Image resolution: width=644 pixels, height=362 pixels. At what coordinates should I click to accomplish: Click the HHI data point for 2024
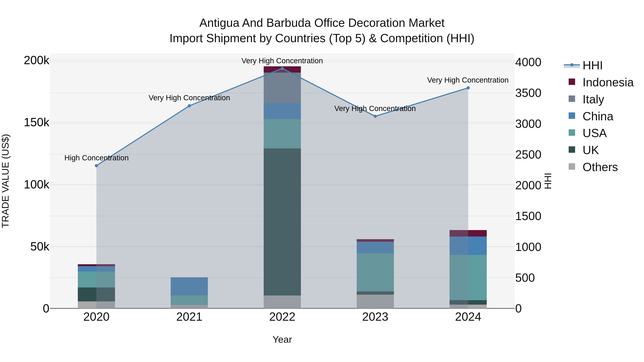[x=468, y=88]
